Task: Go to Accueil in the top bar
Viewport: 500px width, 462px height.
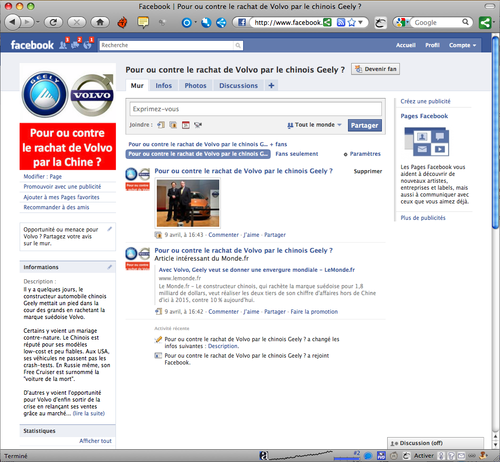Action: [x=406, y=45]
